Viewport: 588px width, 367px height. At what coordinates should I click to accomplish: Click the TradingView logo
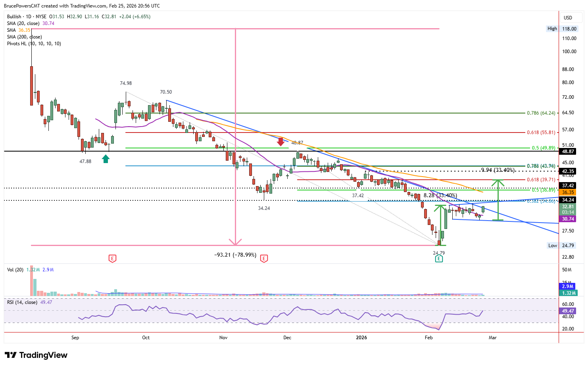point(36,355)
